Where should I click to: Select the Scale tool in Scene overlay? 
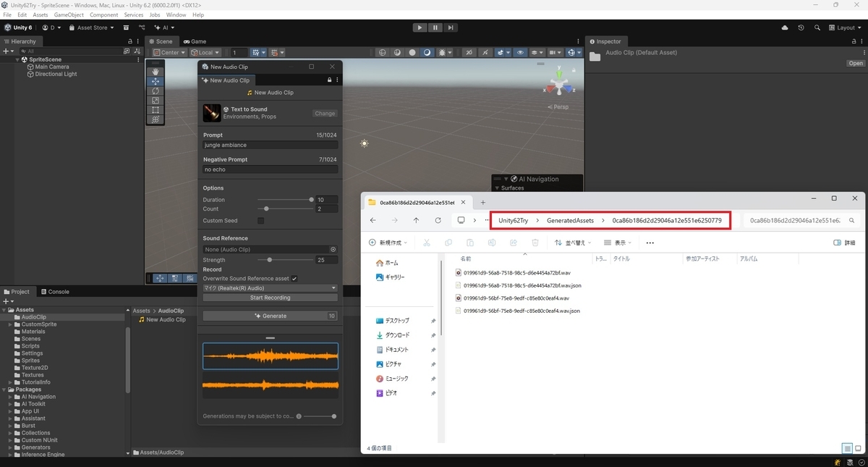pos(156,101)
